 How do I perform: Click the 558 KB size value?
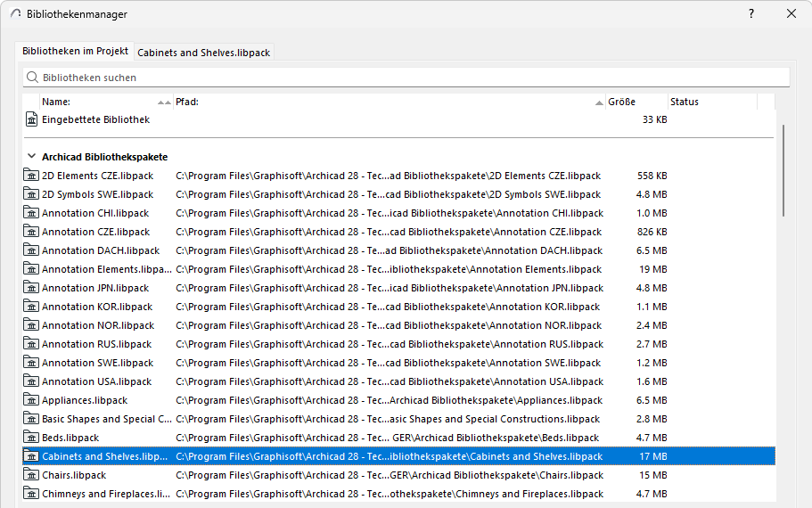click(652, 176)
